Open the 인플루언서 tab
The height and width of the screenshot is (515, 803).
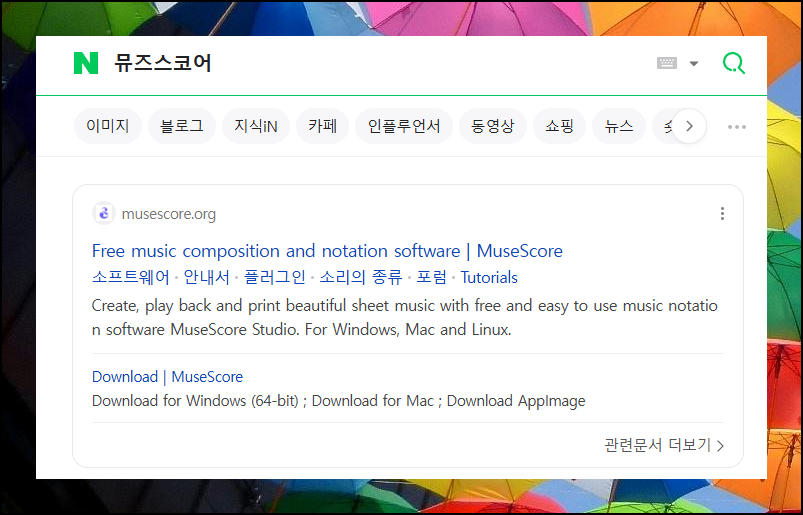point(404,126)
